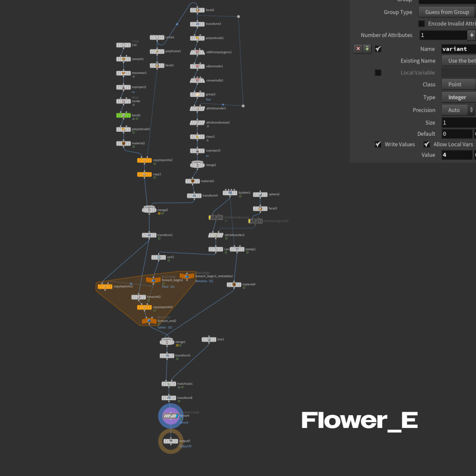The image size is (476, 476).
Task: Open the Precision Auto dropdown
Action: click(x=458, y=110)
